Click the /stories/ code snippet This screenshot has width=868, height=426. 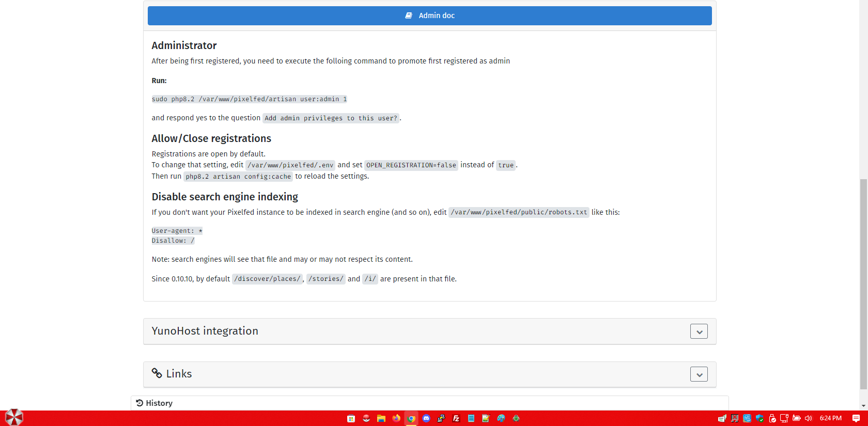326,279
